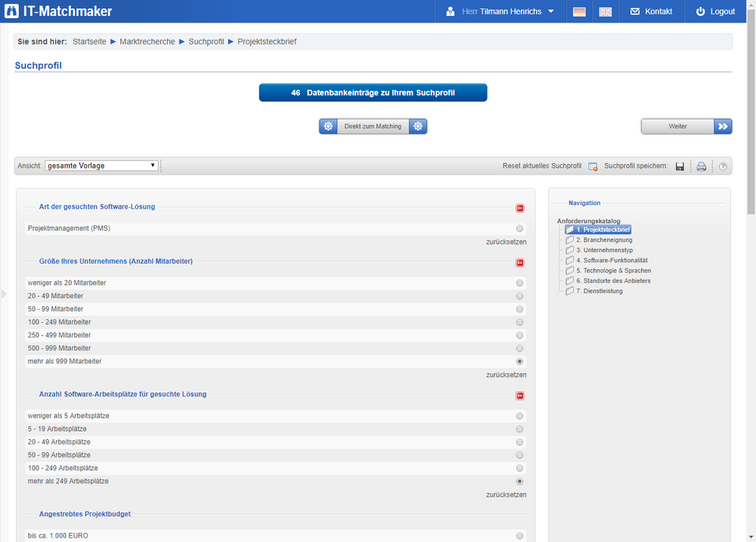Switch language with the German flag
Screen dimensions: 756x542
579,11
